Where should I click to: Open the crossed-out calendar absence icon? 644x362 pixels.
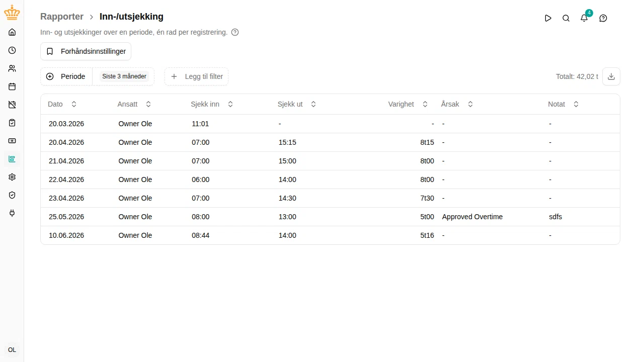[x=12, y=105]
